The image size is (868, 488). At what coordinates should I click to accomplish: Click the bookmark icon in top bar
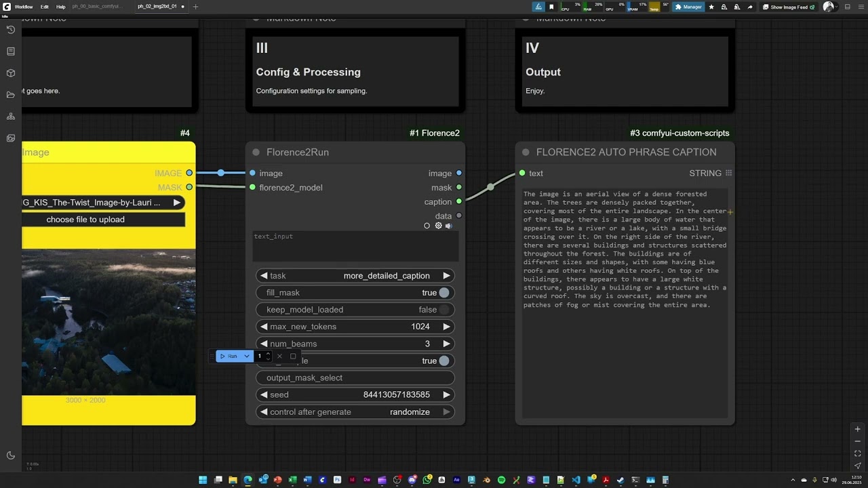551,7
